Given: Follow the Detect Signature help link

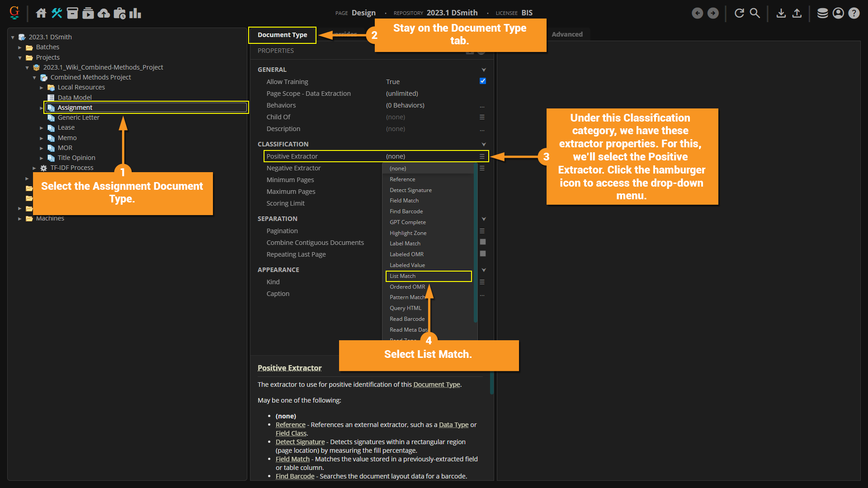Looking at the screenshot, I should 300,442.
